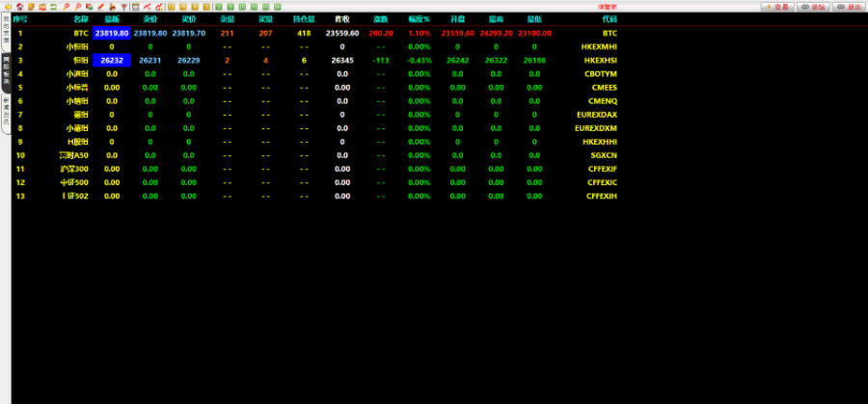868x404 pixels.
Task: Open the candlestick chart icon
Action: pos(159,7)
